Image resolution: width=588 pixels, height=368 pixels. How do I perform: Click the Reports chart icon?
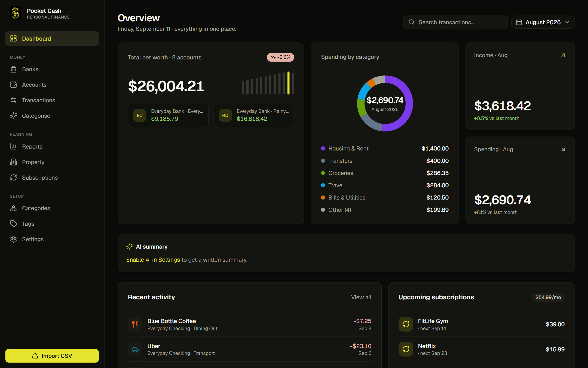click(13, 147)
